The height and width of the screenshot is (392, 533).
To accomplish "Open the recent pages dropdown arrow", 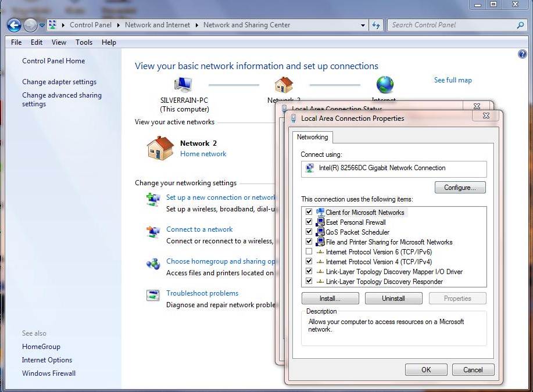I will [x=42, y=26].
